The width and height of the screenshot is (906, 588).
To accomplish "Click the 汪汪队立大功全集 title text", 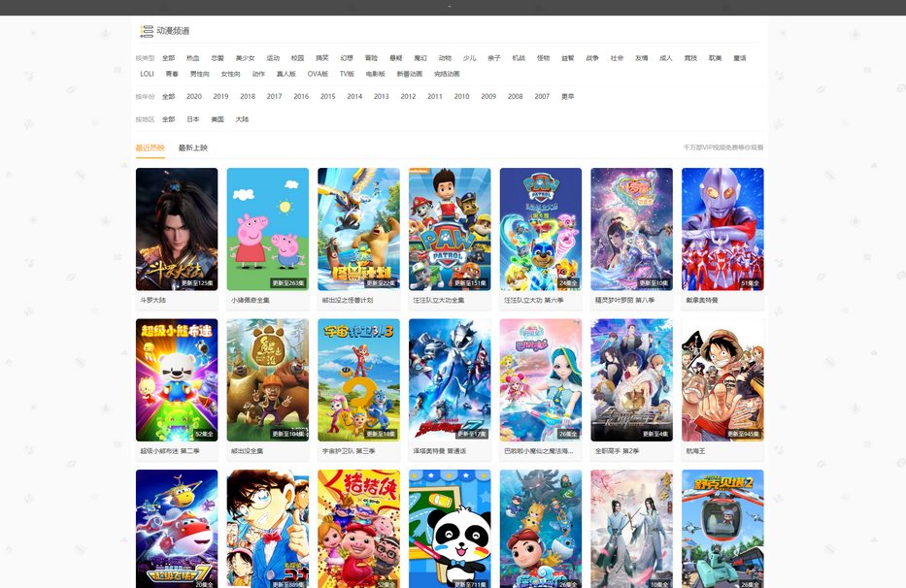I will tap(439, 301).
